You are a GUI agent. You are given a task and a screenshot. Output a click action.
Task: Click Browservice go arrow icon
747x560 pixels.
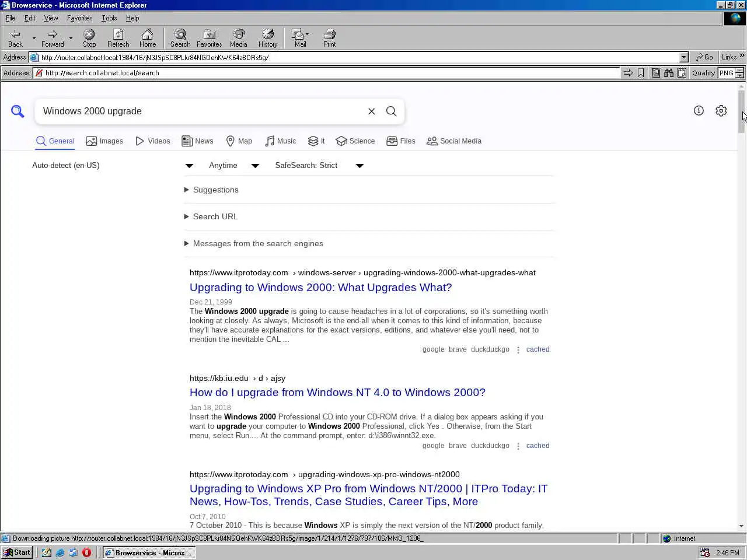click(x=628, y=73)
